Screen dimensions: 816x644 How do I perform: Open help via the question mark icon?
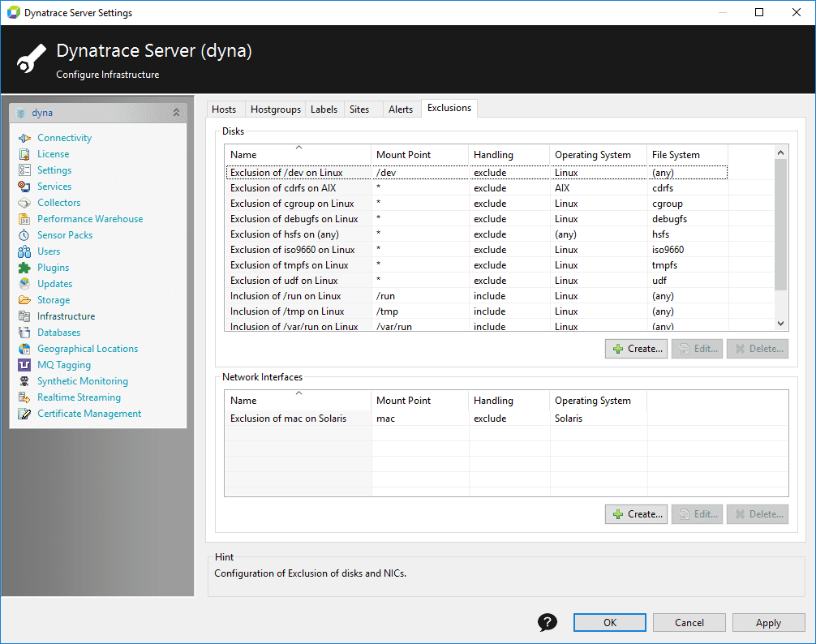click(548, 622)
